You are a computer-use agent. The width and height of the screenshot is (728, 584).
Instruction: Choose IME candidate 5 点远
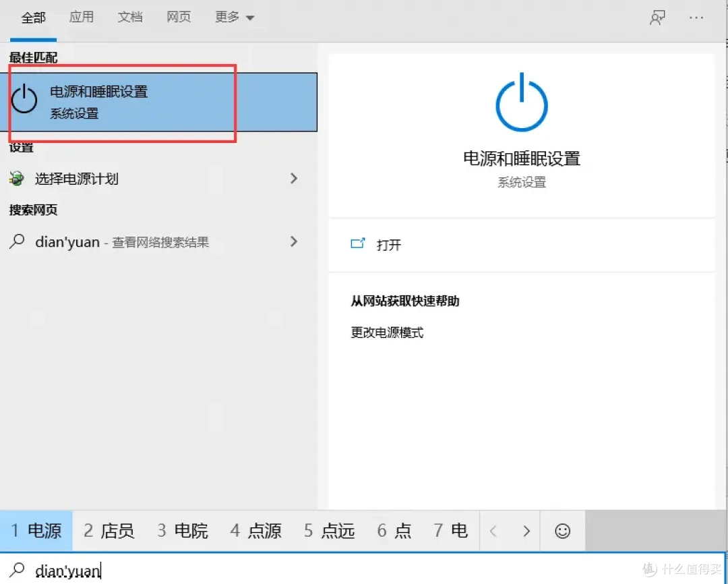tap(329, 531)
